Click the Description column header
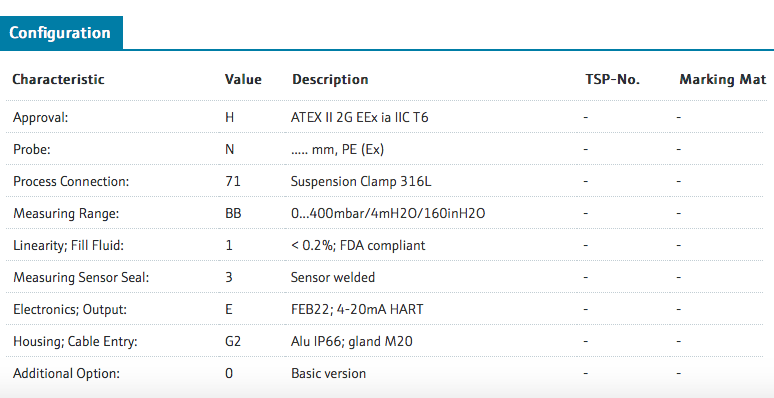Image resolution: width=774 pixels, height=398 pixels. (x=330, y=80)
